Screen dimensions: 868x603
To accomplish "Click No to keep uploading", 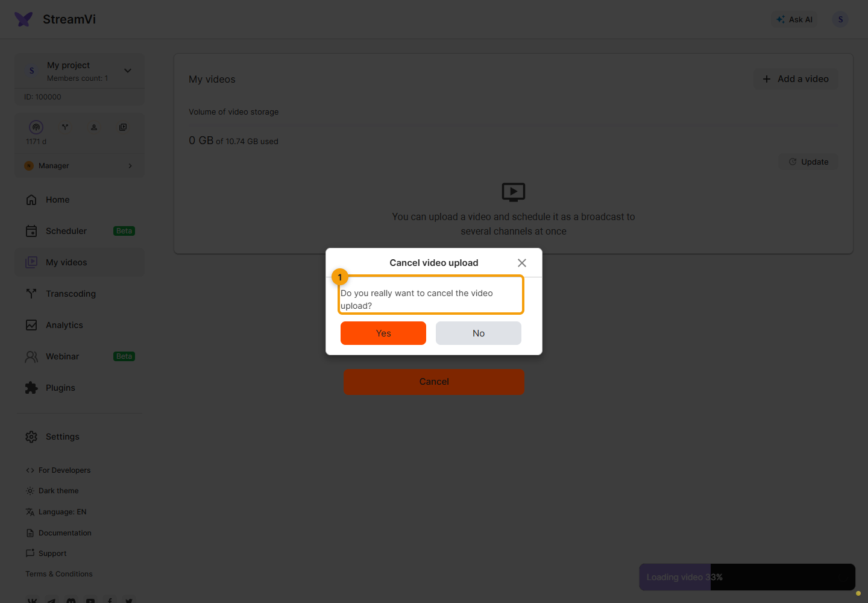I will 479,333.
